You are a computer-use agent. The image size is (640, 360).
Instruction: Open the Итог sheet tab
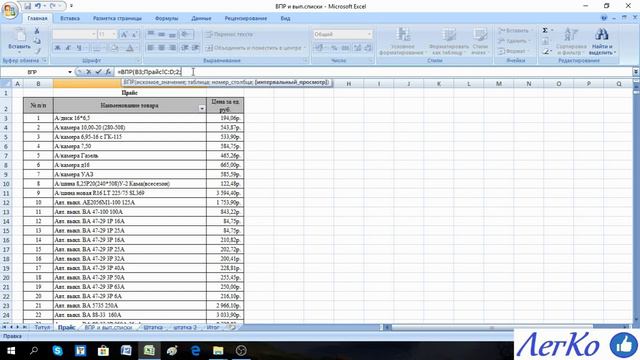point(213,327)
